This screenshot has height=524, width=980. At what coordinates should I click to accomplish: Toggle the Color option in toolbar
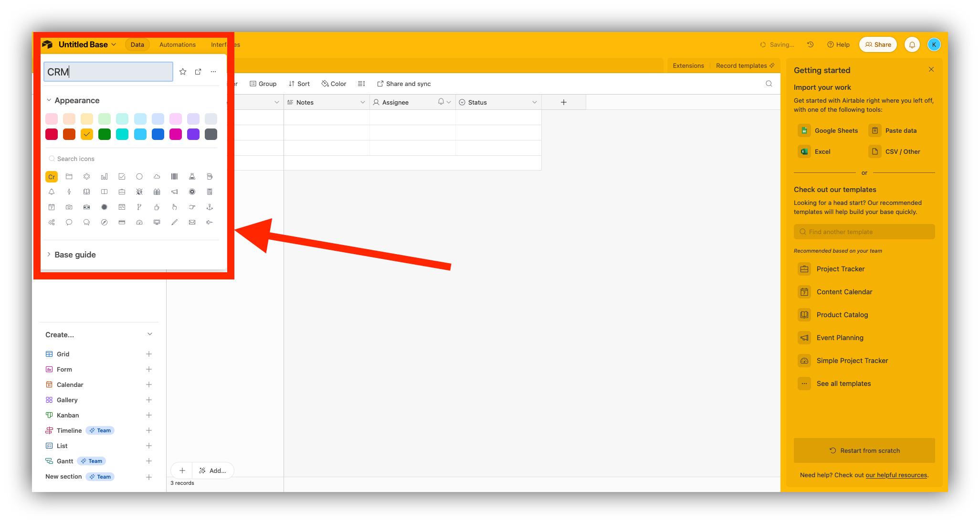point(334,84)
